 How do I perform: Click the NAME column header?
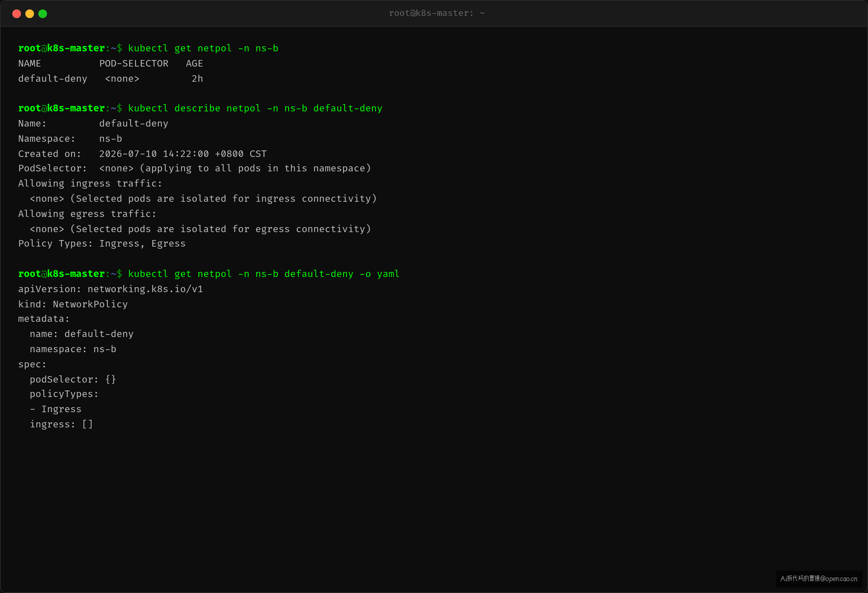(30, 64)
